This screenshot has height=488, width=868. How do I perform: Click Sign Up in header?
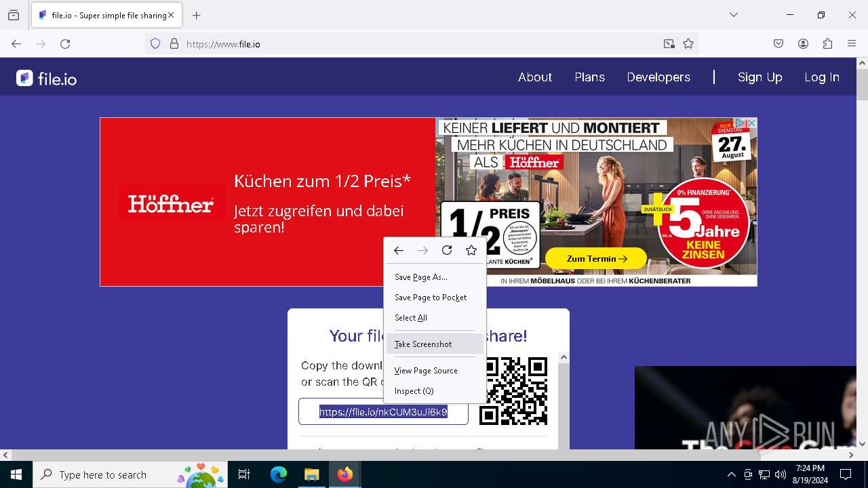point(759,77)
